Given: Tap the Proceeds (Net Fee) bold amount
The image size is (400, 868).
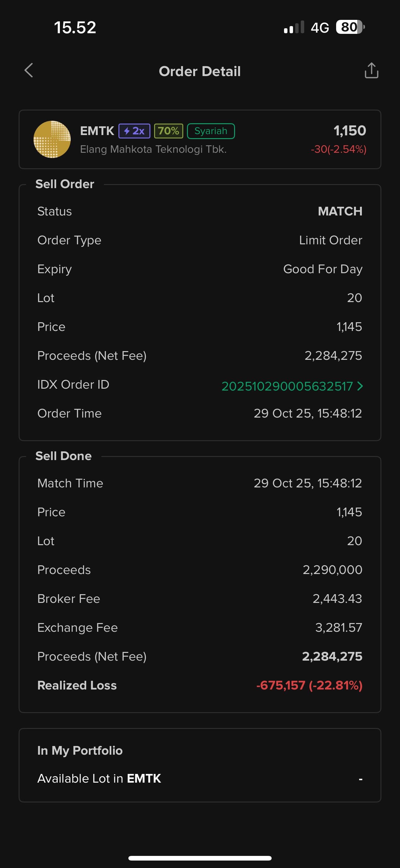Looking at the screenshot, I should [332, 656].
